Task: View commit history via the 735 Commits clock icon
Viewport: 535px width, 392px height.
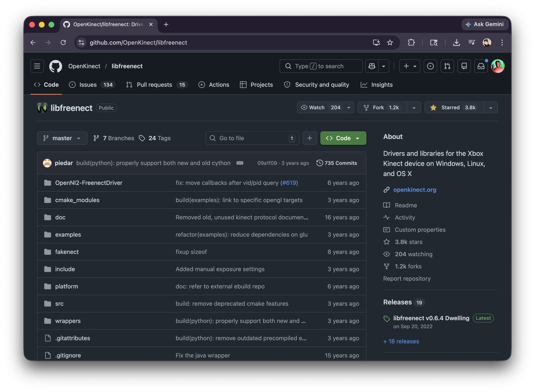Action: coord(320,163)
